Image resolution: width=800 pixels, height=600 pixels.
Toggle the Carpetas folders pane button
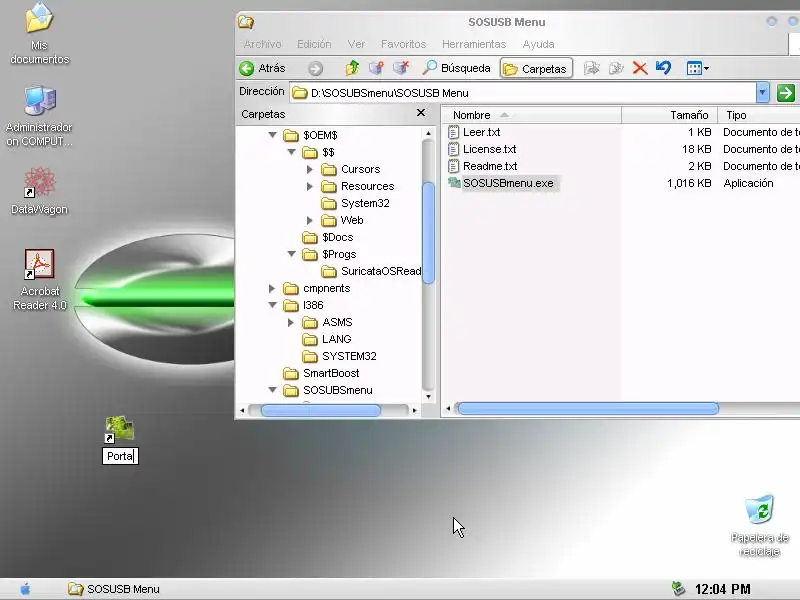pyautogui.click(x=536, y=68)
